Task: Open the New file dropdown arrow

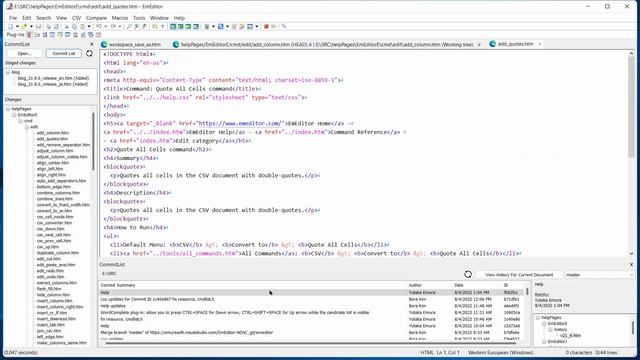Action: [x=17, y=27]
